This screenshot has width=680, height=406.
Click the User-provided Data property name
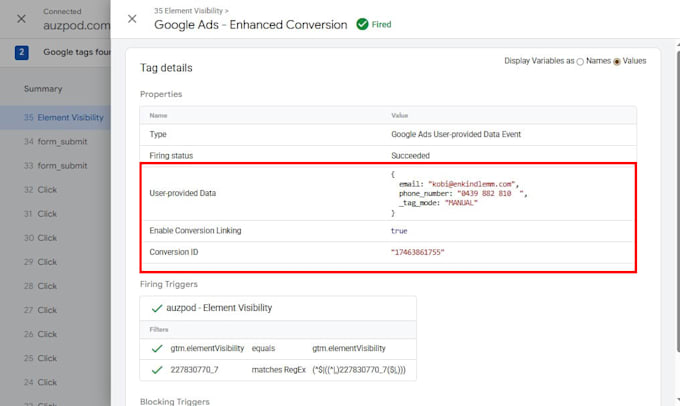183,193
